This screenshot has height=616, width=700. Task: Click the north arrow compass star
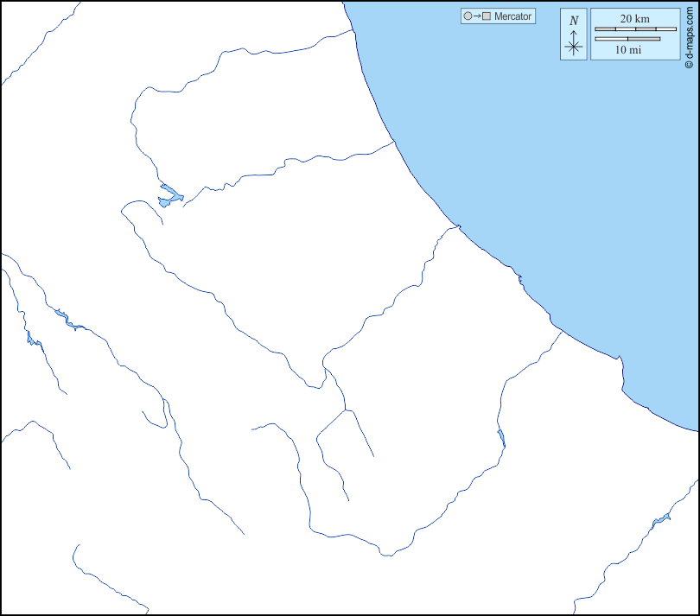pyautogui.click(x=574, y=48)
